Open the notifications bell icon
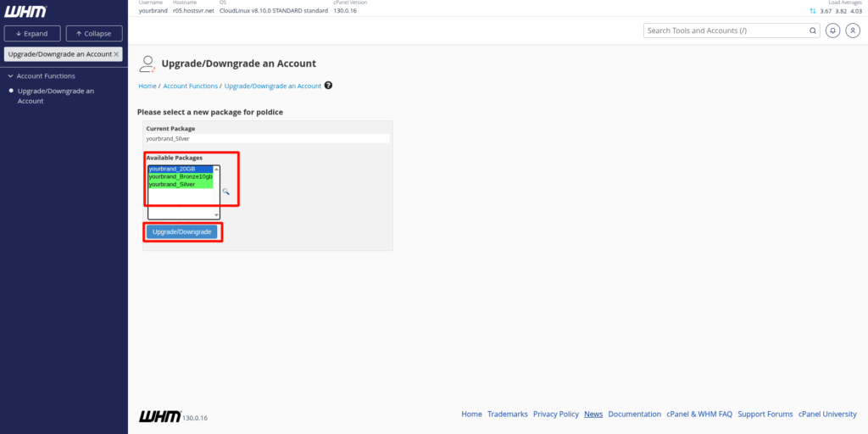 (832, 31)
